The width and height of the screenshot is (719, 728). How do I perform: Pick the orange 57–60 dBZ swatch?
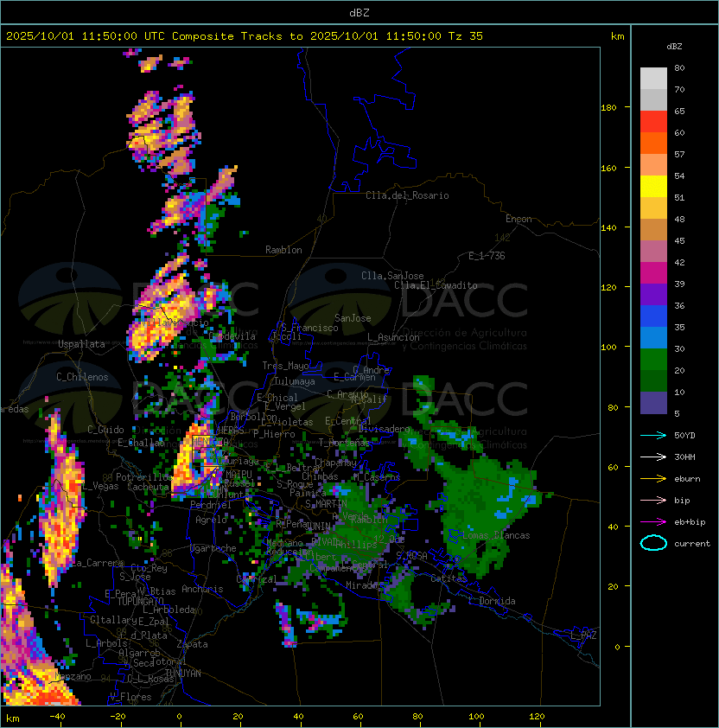(x=653, y=144)
